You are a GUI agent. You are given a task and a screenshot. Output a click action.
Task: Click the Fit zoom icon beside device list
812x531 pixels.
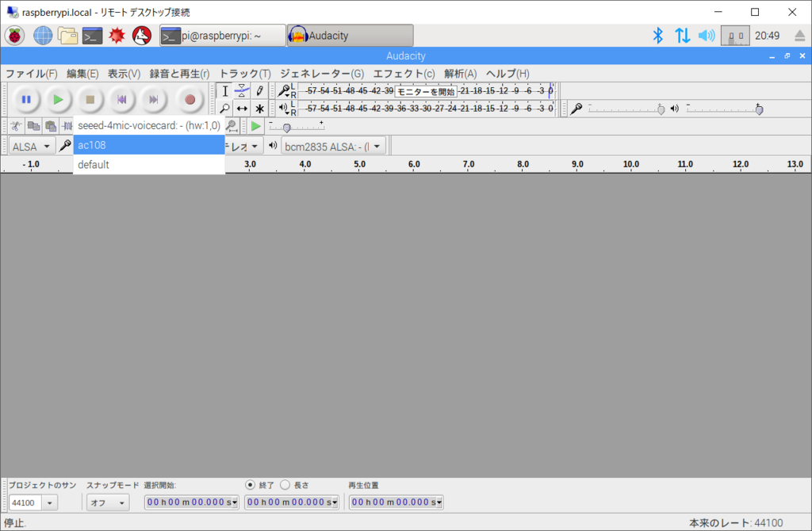[232, 126]
